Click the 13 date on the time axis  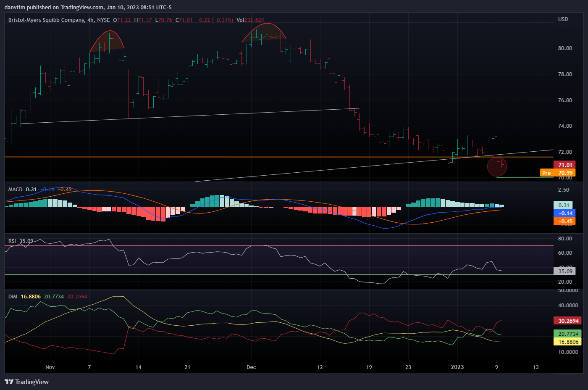point(536,367)
